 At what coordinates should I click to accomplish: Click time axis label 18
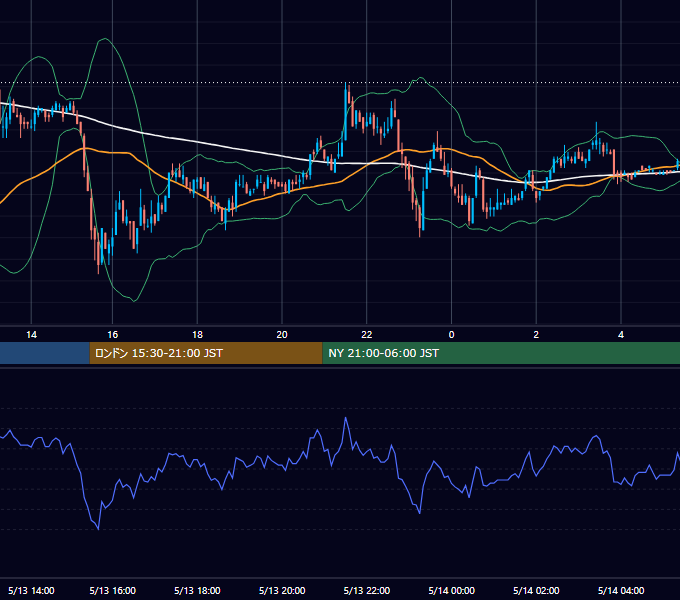(x=197, y=335)
